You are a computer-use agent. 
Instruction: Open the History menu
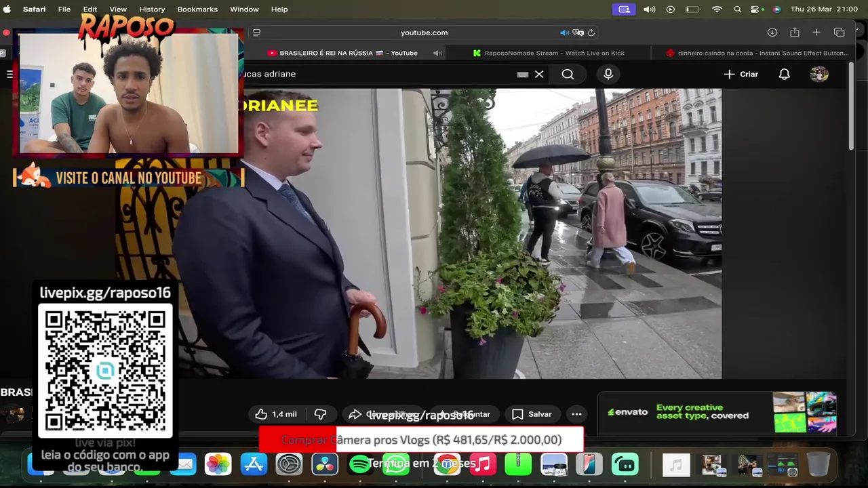[x=152, y=9]
